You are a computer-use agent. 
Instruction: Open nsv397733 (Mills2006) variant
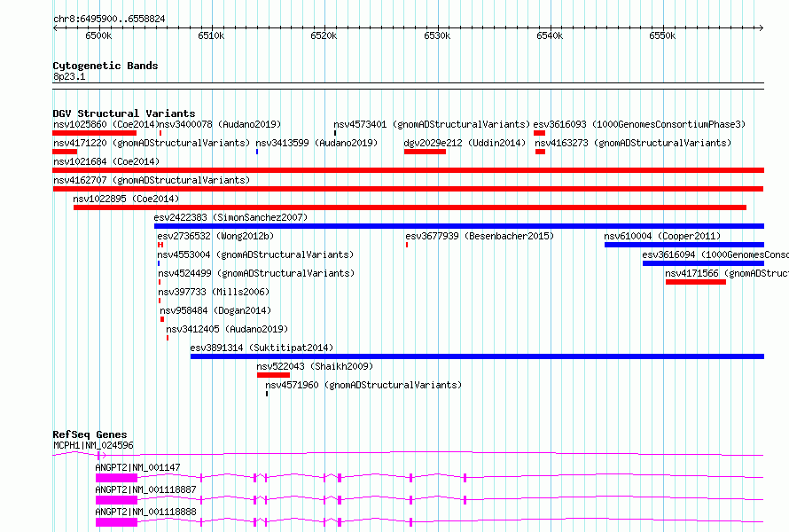point(214,292)
